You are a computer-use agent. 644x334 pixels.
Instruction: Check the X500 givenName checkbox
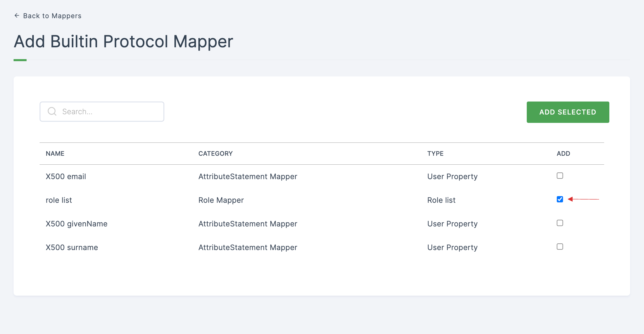560,223
